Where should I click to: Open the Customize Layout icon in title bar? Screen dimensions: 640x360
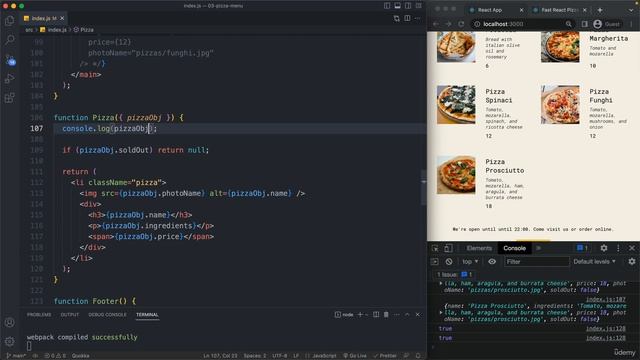[418, 6]
